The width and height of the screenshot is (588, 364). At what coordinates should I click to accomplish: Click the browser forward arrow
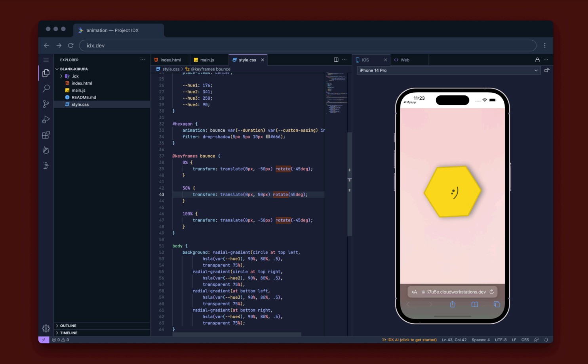click(x=59, y=45)
